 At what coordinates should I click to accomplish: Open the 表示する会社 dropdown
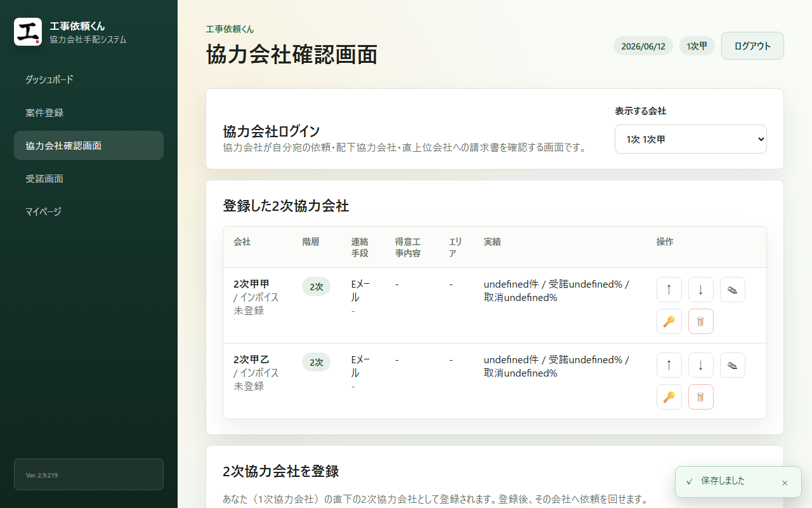691,139
